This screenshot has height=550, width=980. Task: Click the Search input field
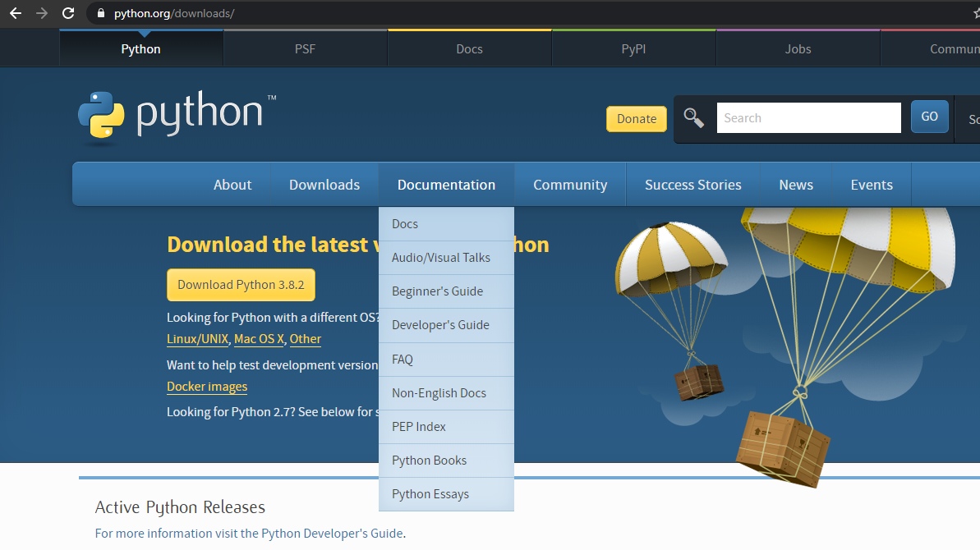coord(808,117)
